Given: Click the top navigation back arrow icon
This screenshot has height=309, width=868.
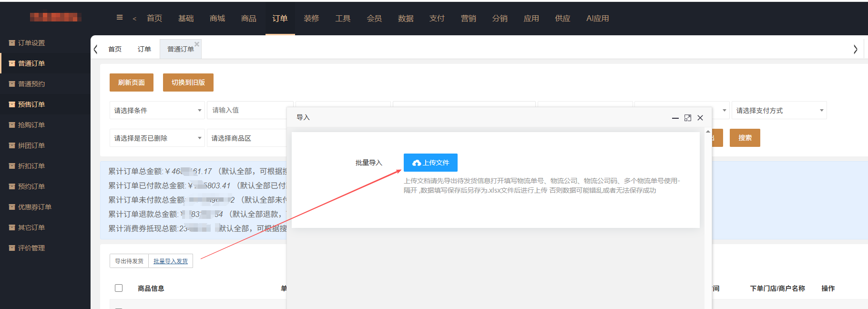Looking at the screenshot, I should (x=134, y=19).
